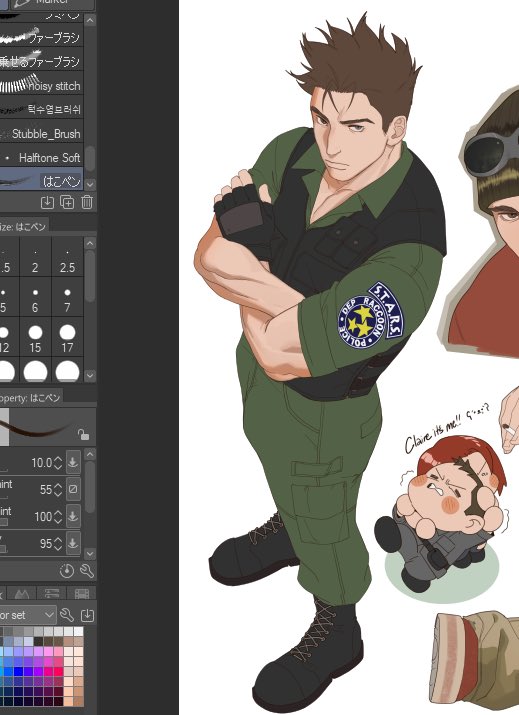Open the brush size palette tab

coord(24,226)
